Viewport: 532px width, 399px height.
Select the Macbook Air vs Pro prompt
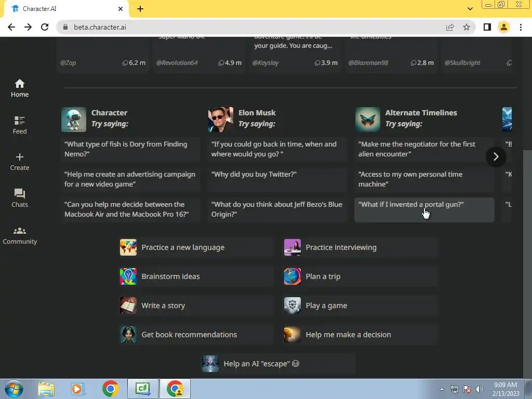(x=130, y=210)
